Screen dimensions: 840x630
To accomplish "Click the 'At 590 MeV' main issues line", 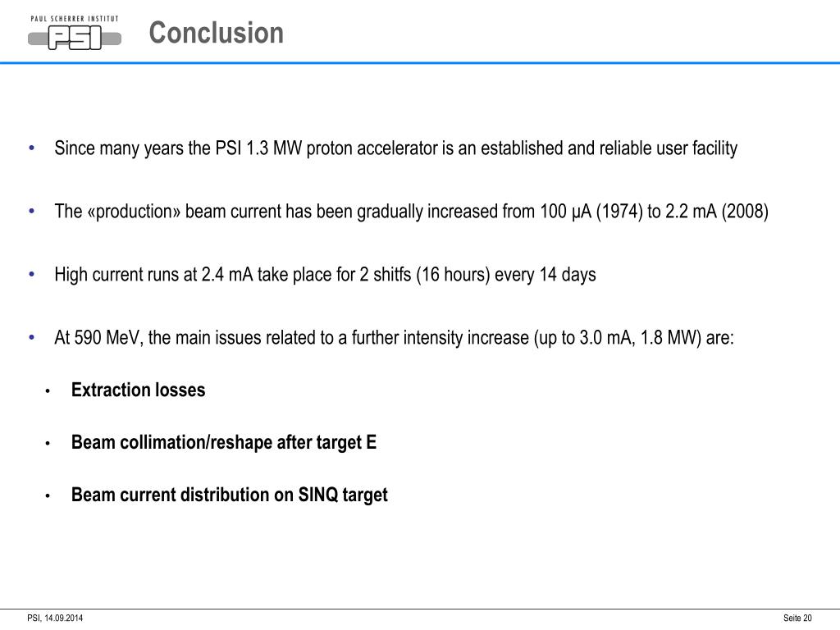I will click(395, 338).
